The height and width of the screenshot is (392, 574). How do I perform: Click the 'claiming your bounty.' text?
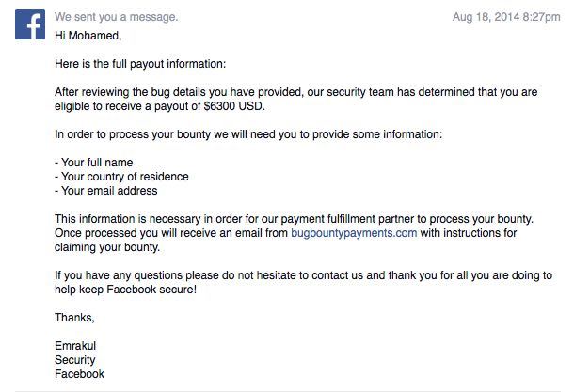107,247
